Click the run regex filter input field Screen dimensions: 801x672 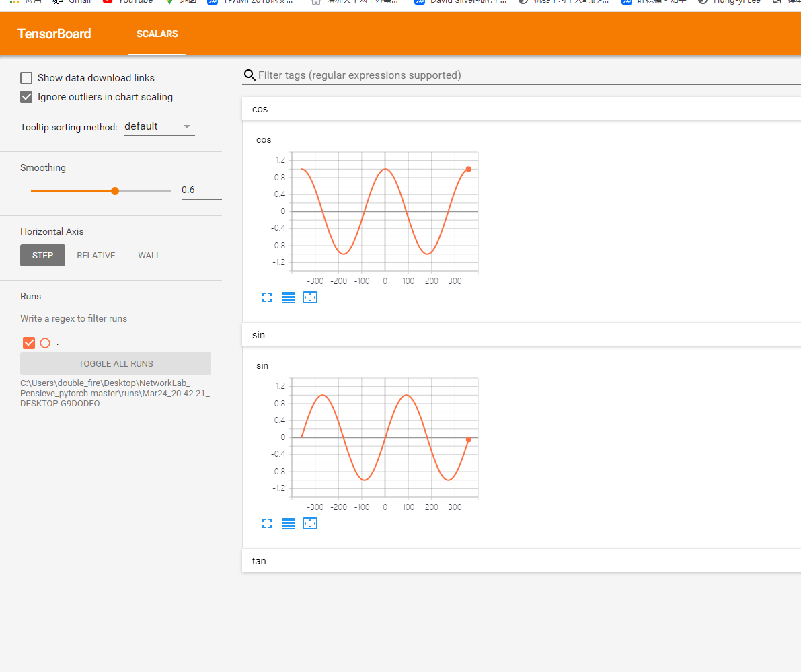pos(116,318)
